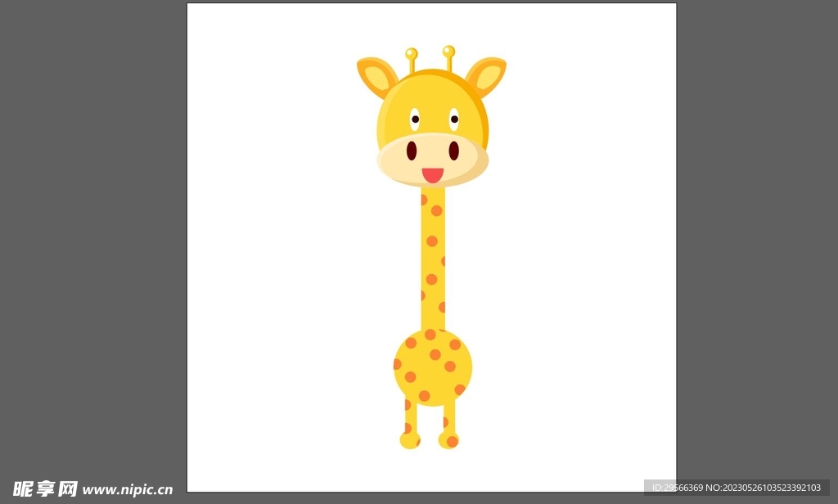The height and width of the screenshot is (504, 838).
Task: Click the giraffe's cream-colored muzzle
Action: [432, 160]
